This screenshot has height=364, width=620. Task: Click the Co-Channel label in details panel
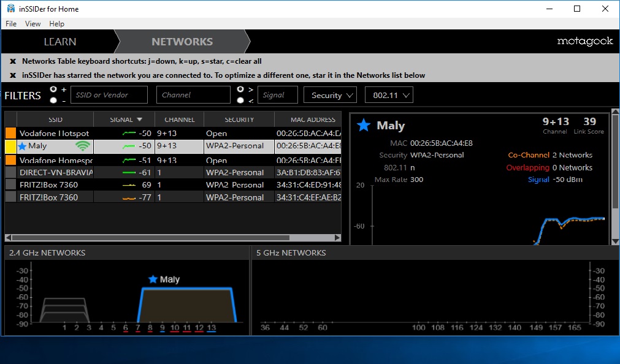coord(529,155)
